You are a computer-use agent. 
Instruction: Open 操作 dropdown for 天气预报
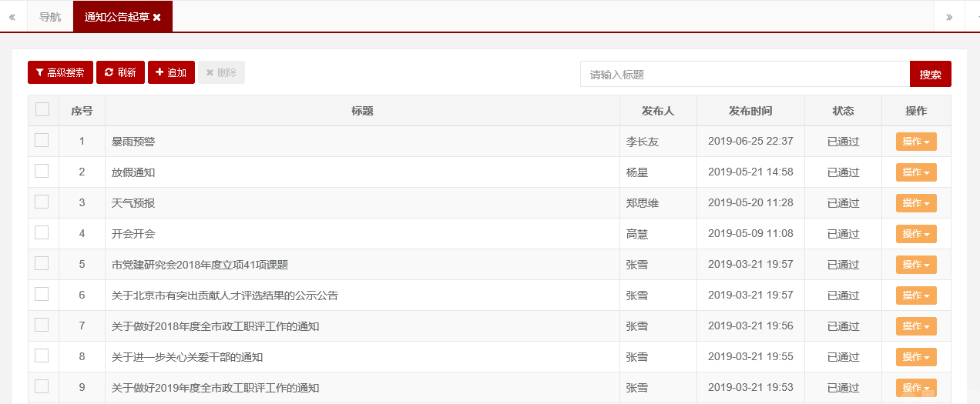coord(916,203)
